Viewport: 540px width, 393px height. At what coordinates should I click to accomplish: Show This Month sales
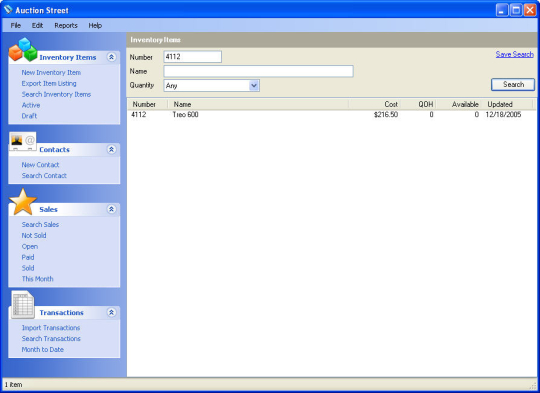[x=37, y=279]
